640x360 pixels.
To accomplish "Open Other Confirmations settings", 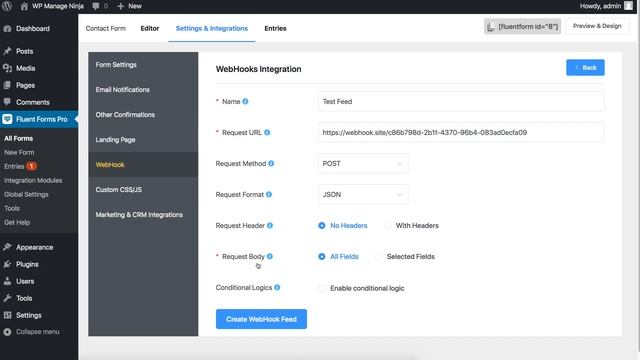I will [143, 115].
